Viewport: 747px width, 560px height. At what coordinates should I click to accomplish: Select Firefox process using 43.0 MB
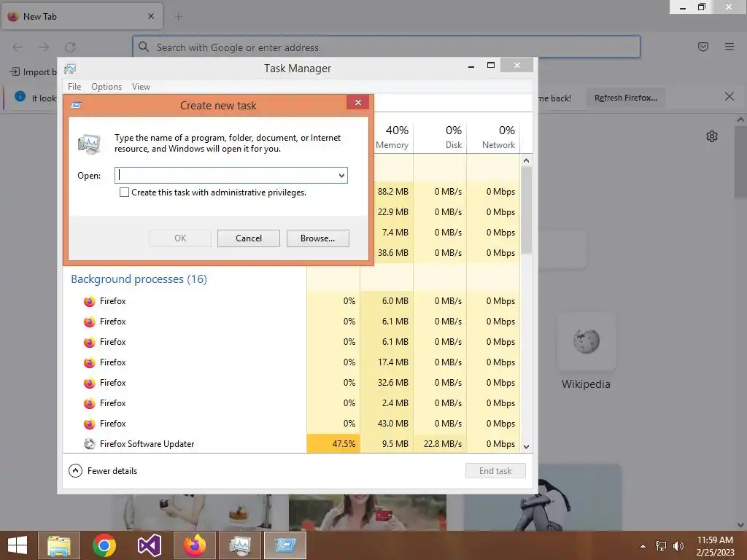[291, 424]
